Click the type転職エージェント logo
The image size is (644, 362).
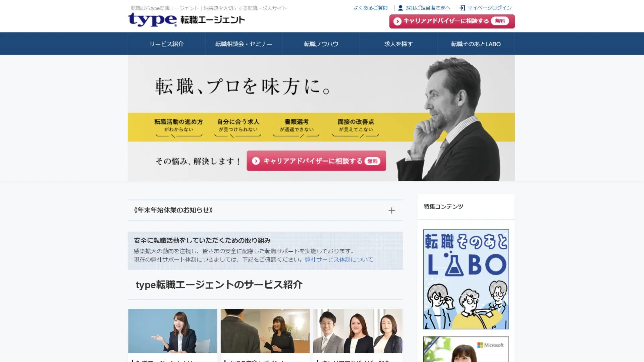tap(186, 20)
